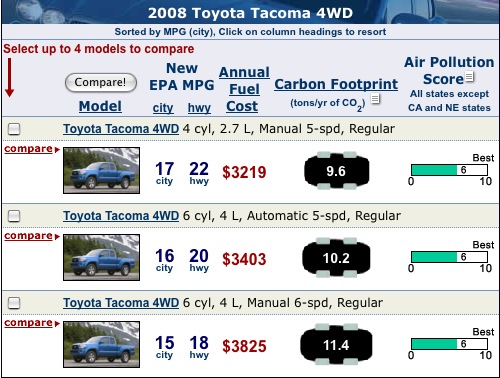The height and width of the screenshot is (378, 500).
Task: Click compare arrow for 6 cyl Automatic 5-spd
Action: [32, 236]
